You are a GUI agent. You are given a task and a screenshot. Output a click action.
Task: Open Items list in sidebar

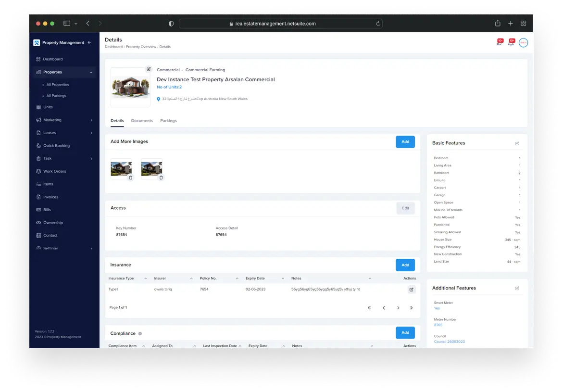(48, 184)
